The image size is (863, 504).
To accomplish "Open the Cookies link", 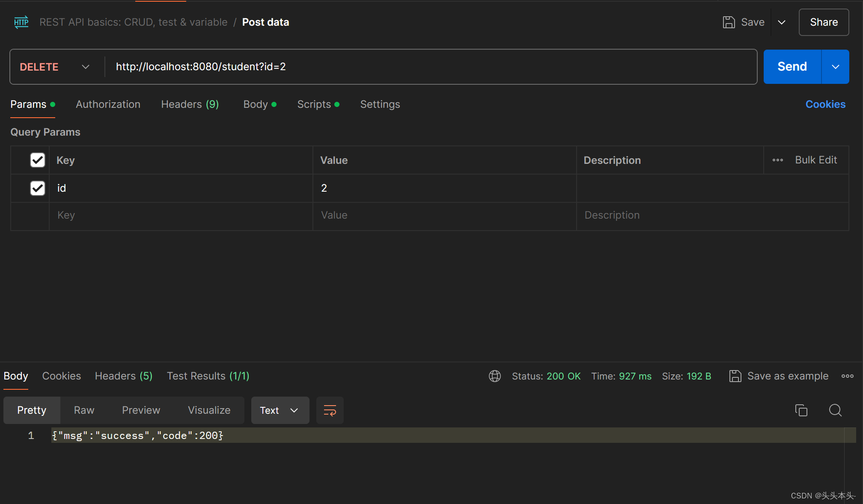I will (x=825, y=104).
